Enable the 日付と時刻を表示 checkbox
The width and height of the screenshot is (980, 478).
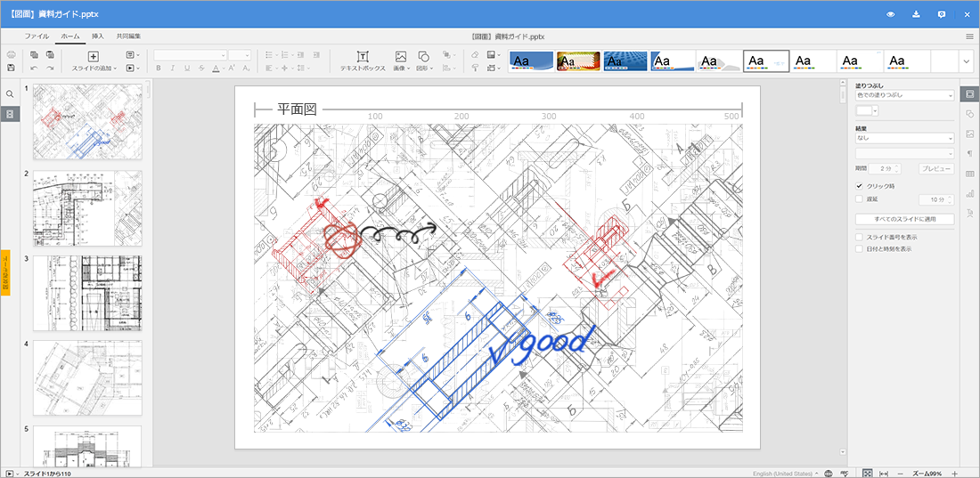pyautogui.click(x=859, y=249)
